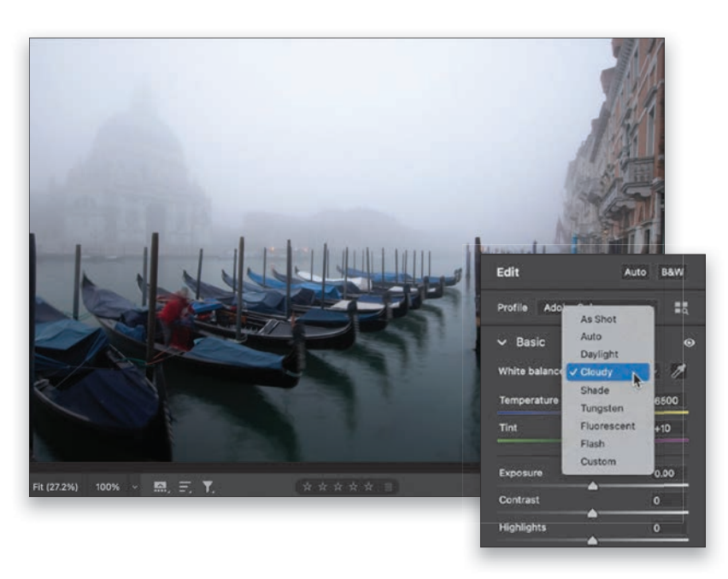728x579 pixels.
Task: Toggle the third star rating
Action: (338, 487)
